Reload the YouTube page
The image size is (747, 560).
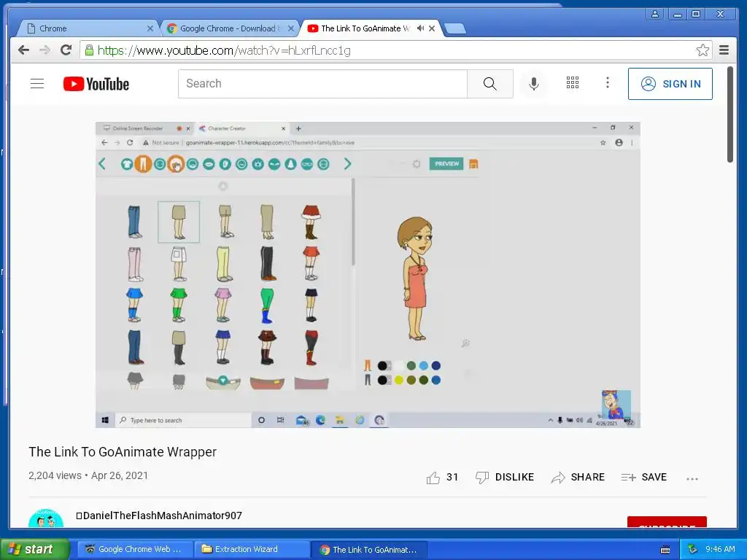66,50
